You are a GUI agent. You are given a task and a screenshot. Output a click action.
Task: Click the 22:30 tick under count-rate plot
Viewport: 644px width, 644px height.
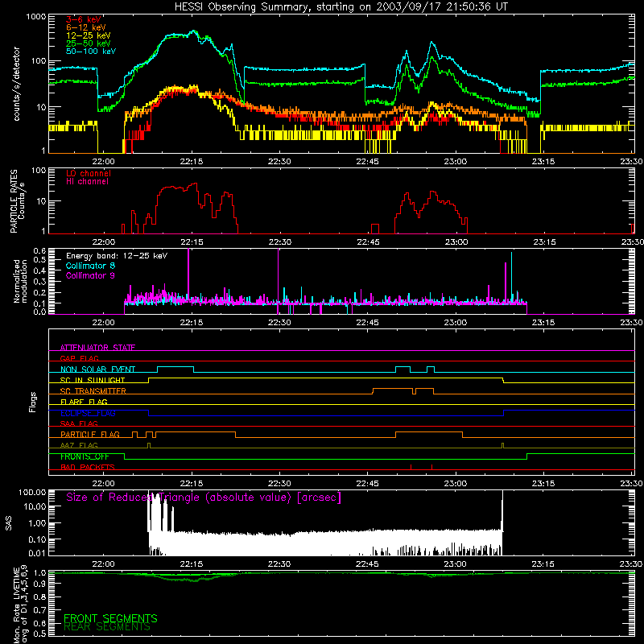[x=279, y=162]
